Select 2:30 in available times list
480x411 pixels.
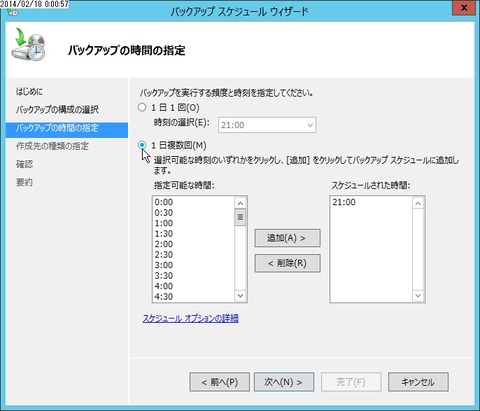[x=164, y=255]
